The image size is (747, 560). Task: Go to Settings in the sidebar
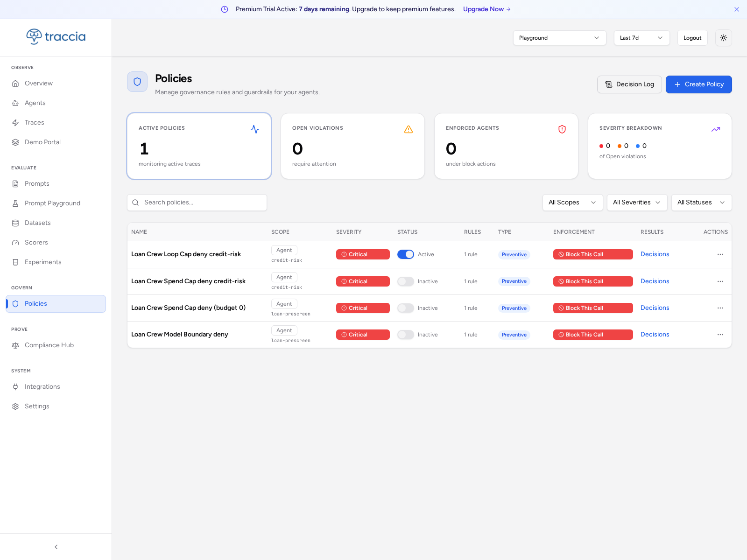[56, 406]
